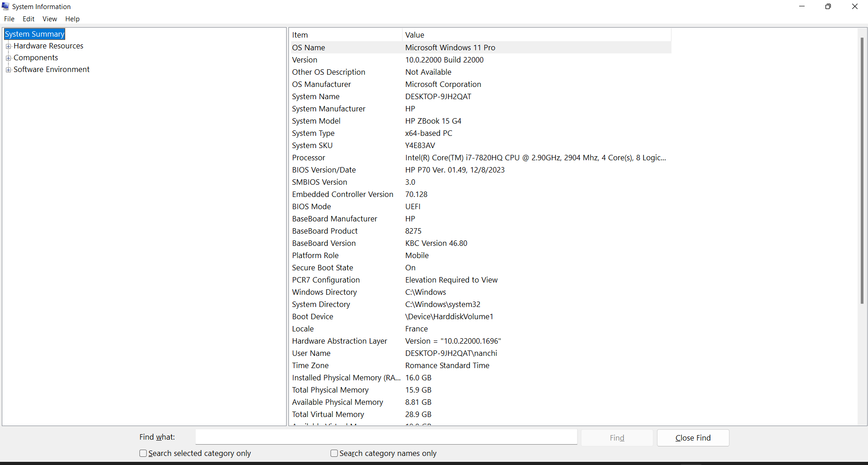Expand the Hardware Resources node
This screenshot has width=868, height=465.
tap(8, 46)
